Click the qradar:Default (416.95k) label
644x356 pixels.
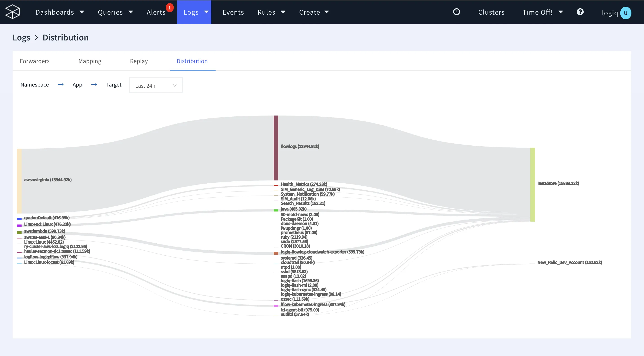pyautogui.click(x=47, y=218)
